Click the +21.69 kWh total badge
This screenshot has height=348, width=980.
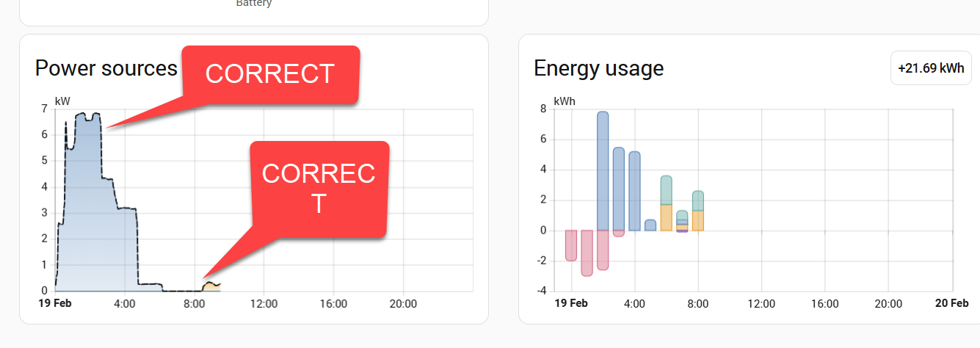pyautogui.click(x=930, y=68)
